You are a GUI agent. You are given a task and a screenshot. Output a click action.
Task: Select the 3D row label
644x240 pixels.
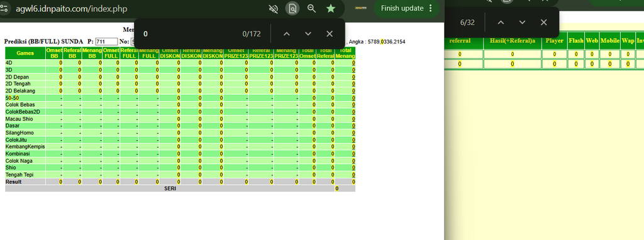(9, 70)
